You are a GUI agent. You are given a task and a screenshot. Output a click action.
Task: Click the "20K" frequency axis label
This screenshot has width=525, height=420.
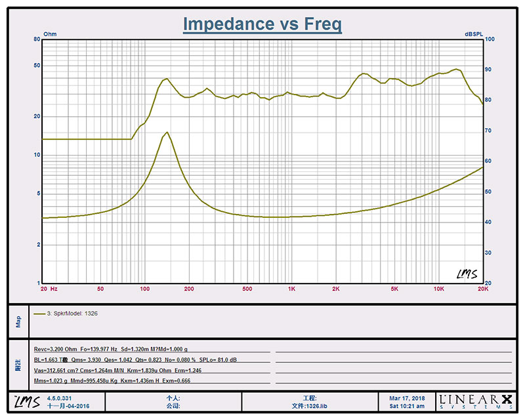(x=482, y=289)
